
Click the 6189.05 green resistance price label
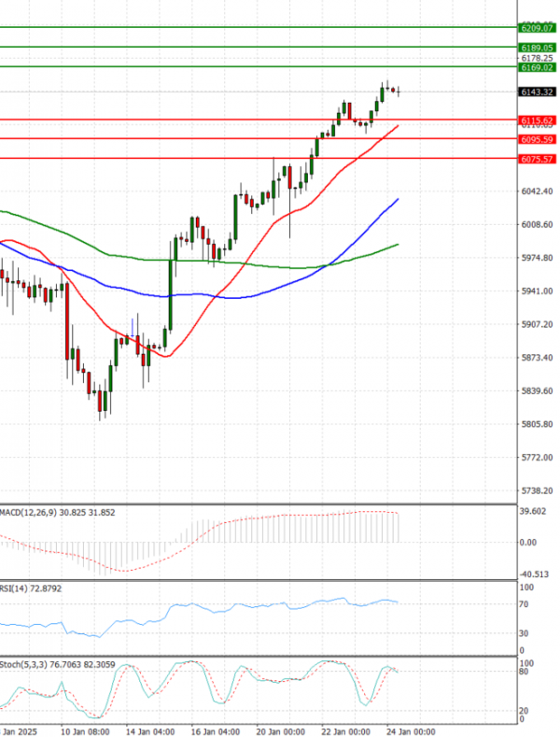click(x=537, y=48)
